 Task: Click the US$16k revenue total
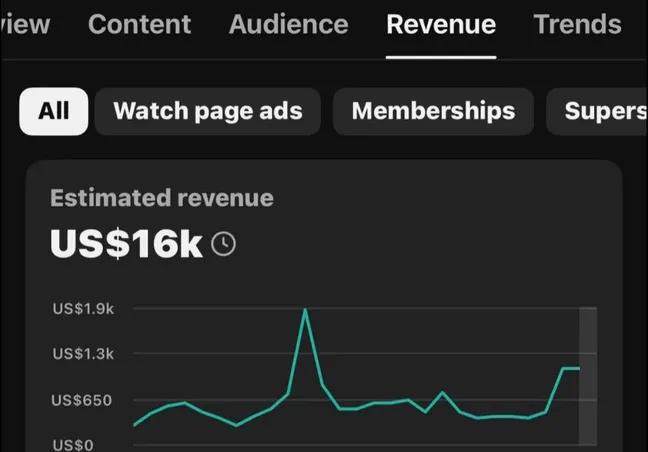coord(127,244)
